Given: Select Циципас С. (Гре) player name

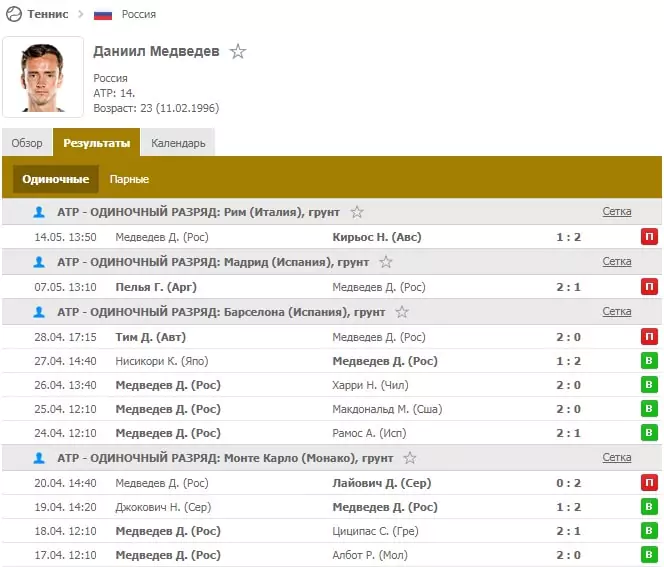Looking at the screenshot, I should pyautogui.click(x=375, y=531).
